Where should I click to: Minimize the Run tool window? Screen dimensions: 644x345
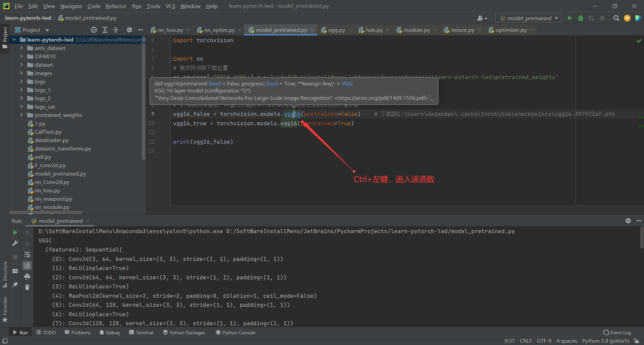(x=639, y=221)
